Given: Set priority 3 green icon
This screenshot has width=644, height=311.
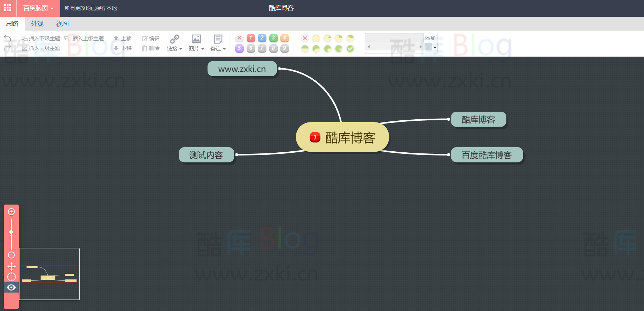Looking at the screenshot, I should 273,38.
